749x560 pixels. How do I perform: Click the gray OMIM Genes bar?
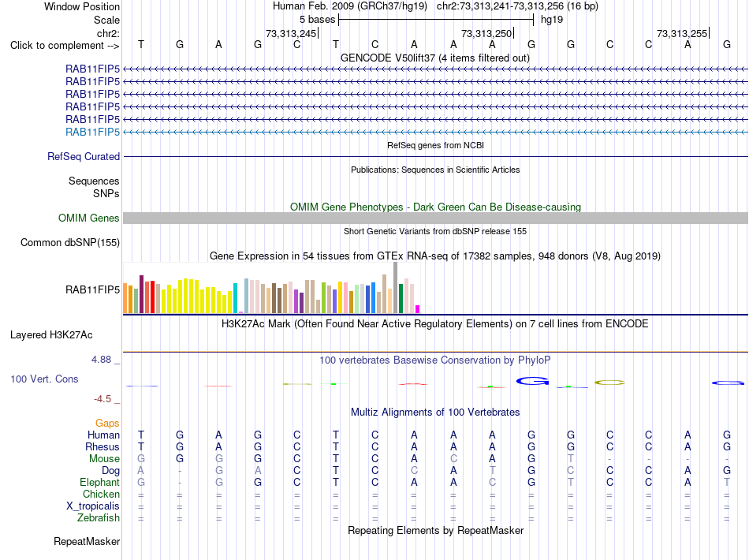point(435,218)
